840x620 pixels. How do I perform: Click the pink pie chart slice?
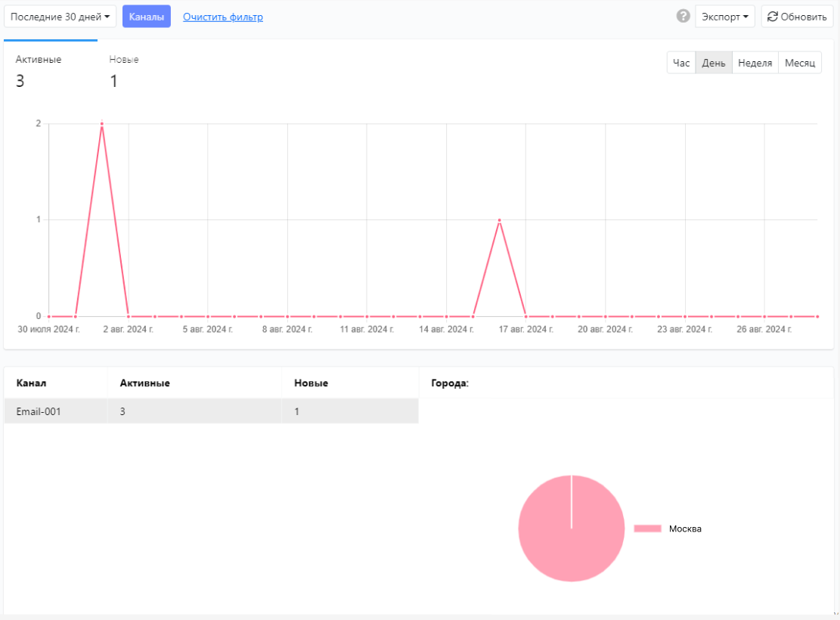point(571,529)
